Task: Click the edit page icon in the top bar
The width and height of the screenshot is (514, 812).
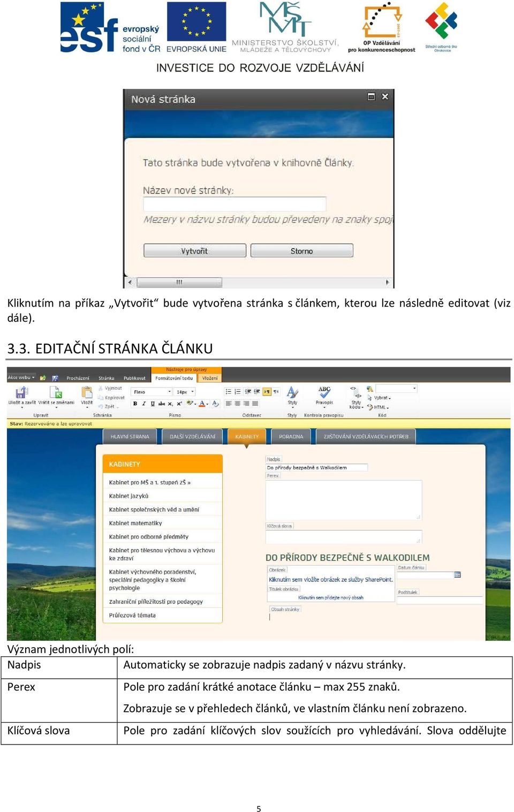Action: (55, 378)
